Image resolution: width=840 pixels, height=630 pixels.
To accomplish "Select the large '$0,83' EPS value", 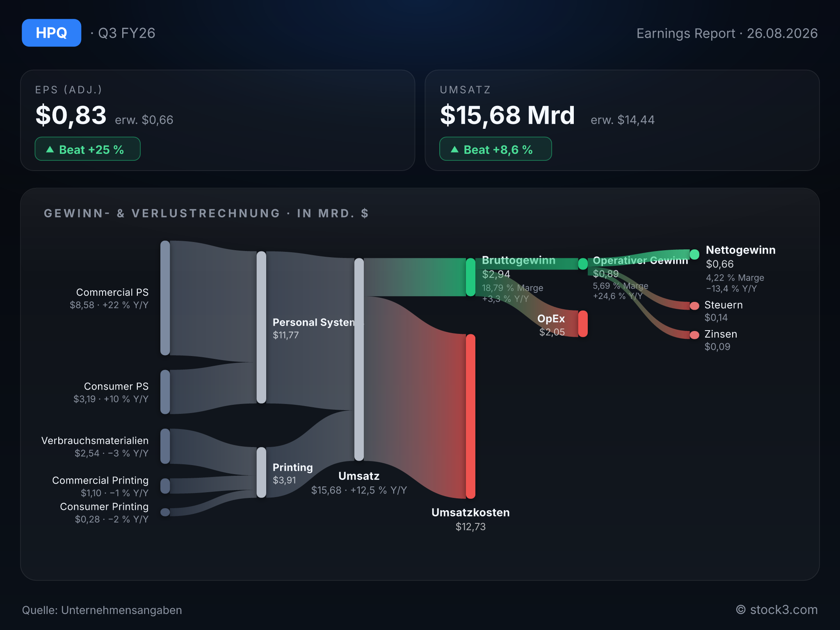I will click(71, 115).
